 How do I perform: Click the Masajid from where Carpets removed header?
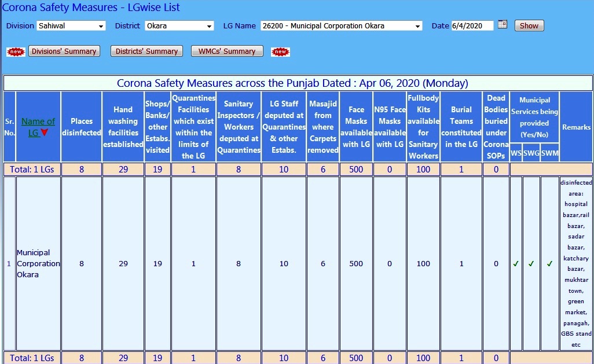pyautogui.click(x=322, y=127)
